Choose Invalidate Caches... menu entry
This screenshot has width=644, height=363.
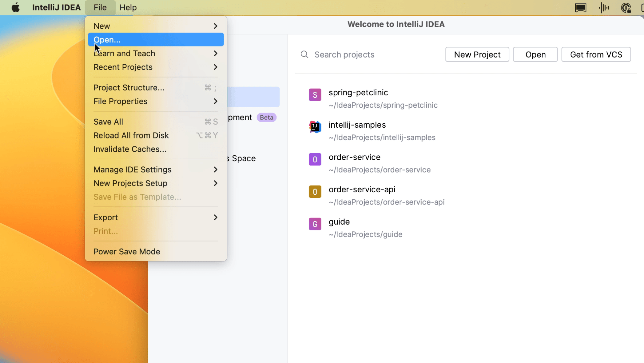130,149
